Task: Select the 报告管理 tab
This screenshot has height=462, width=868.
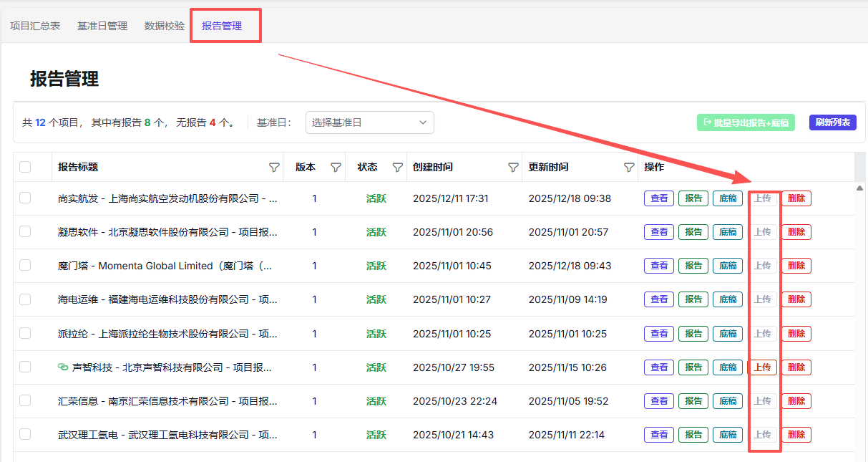Action: pos(222,26)
